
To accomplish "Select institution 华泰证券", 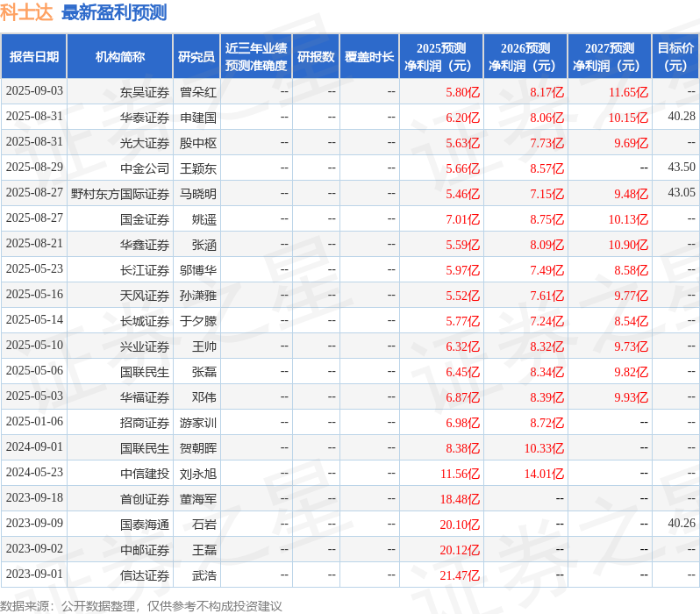I will 145,118.
